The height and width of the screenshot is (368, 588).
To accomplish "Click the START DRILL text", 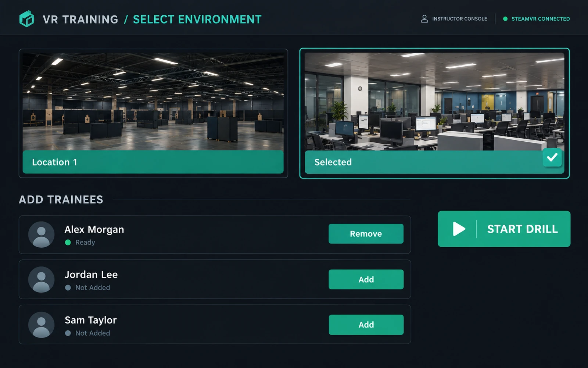I will [522, 229].
